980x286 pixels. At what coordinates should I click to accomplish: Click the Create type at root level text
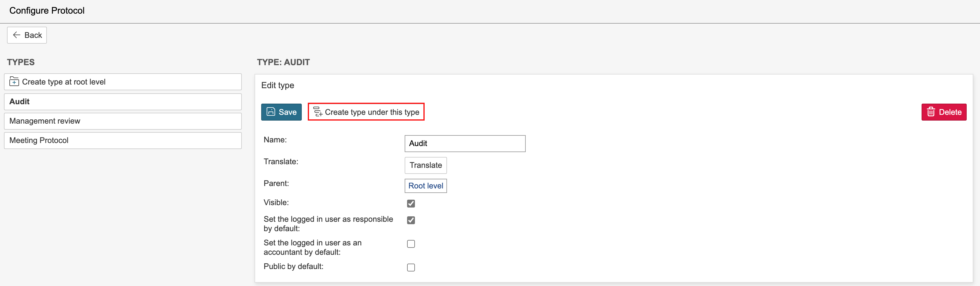pyautogui.click(x=64, y=82)
